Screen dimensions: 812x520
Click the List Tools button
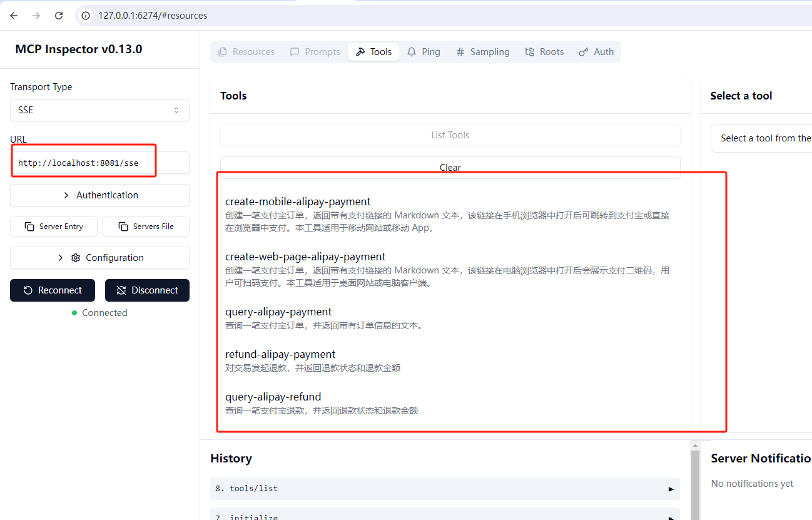450,135
